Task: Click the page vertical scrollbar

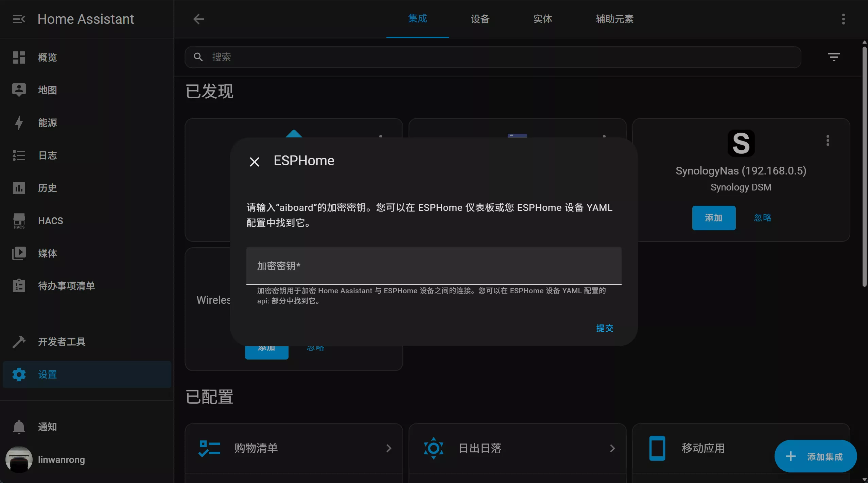Action: [864, 167]
